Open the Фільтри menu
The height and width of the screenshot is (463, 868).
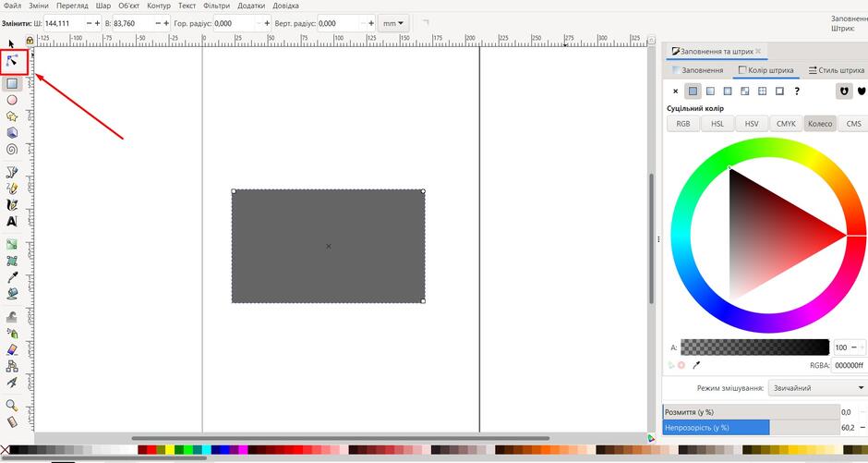pos(216,6)
